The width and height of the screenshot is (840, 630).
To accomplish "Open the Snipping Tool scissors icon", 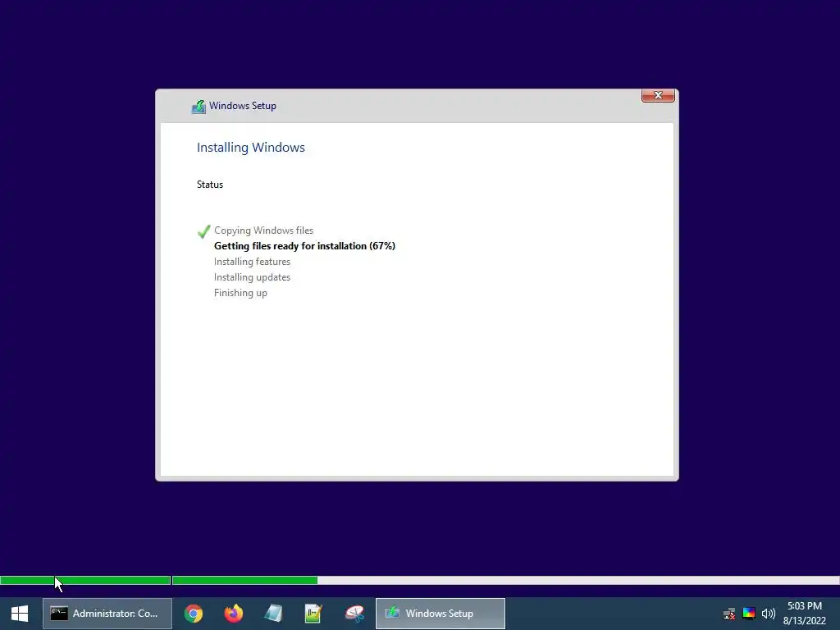I will tap(354, 614).
